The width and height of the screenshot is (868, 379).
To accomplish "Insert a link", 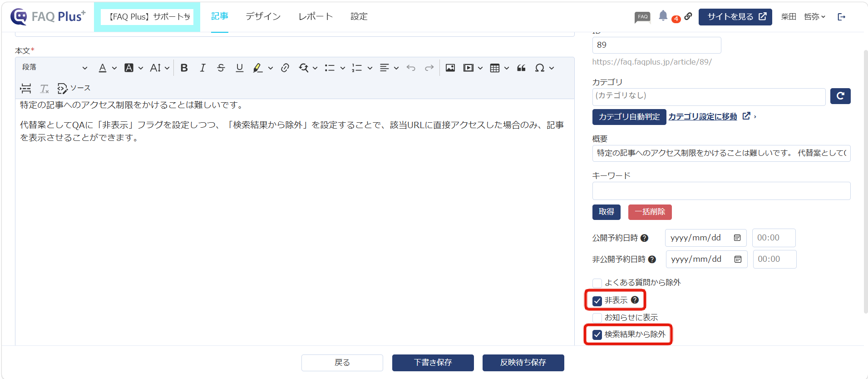I will 285,68.
